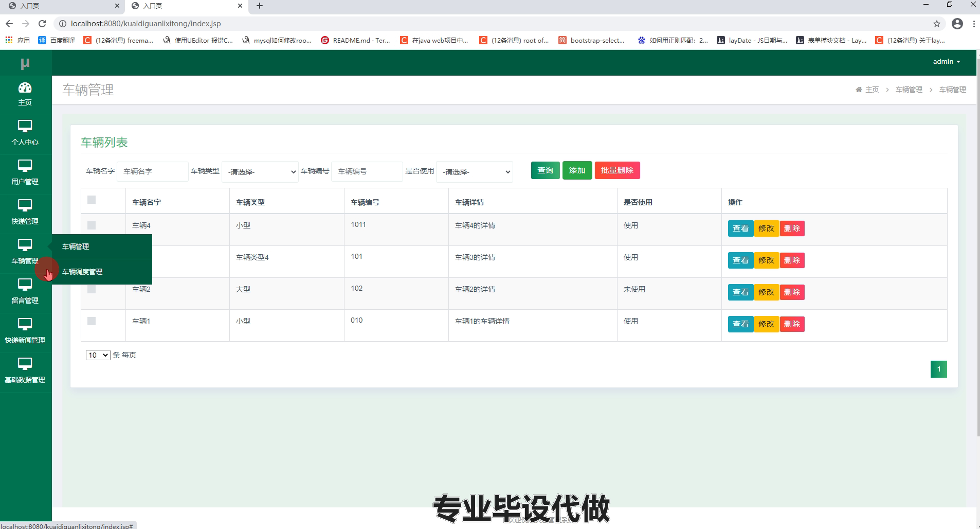The width and height of the screenshot is (980, 529).
Task: Open 快递管理 in the sidebar
Action: point(25,213)
